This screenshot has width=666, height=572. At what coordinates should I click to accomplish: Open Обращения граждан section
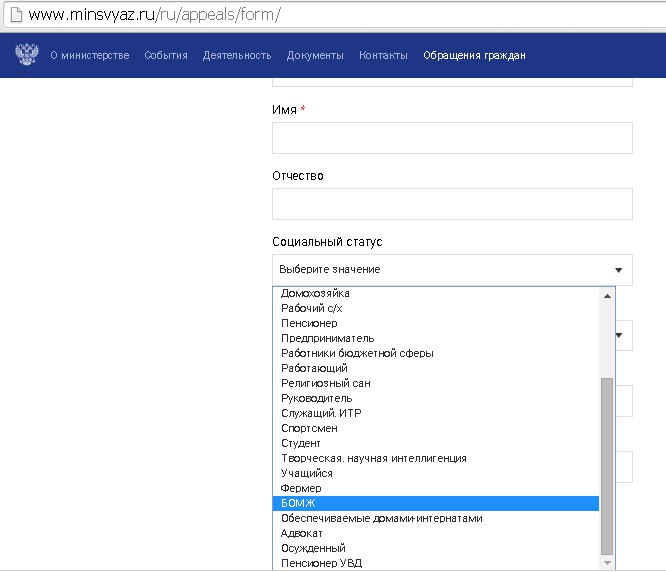474,55
